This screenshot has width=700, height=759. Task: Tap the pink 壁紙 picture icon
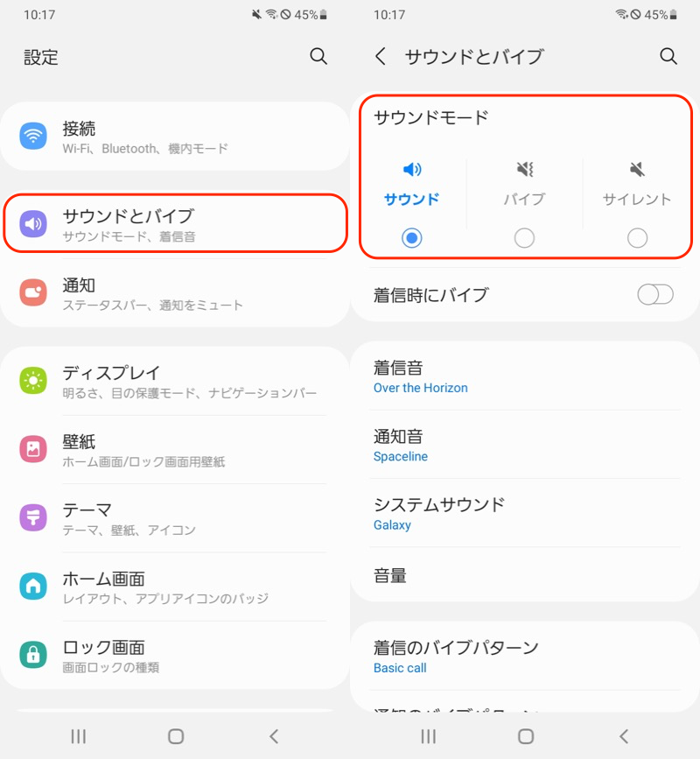33,449
